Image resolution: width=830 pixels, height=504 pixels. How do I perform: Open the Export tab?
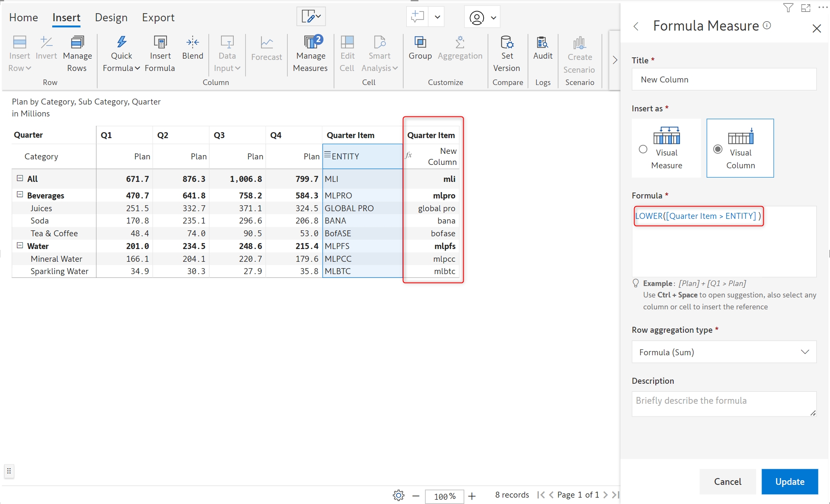click(x=158, y=17)
